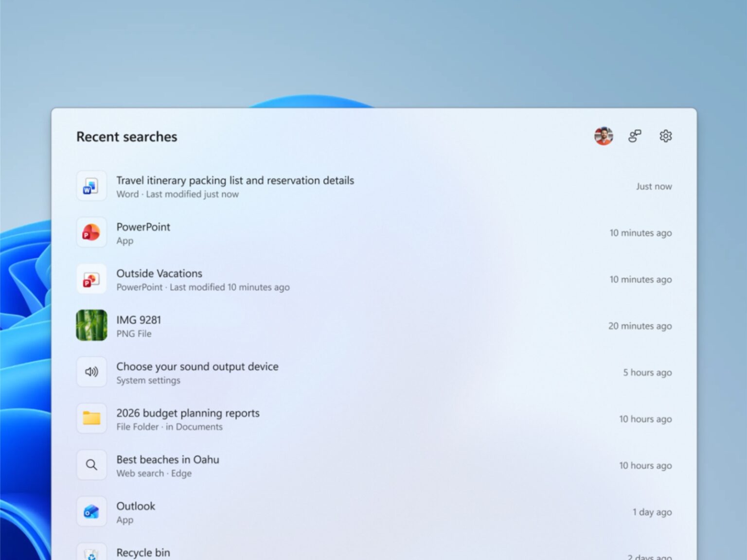Open the 'IMG 9281' result title
This screenshot has height=560, width=747.
pyautogui.click(x=139, y=320)
